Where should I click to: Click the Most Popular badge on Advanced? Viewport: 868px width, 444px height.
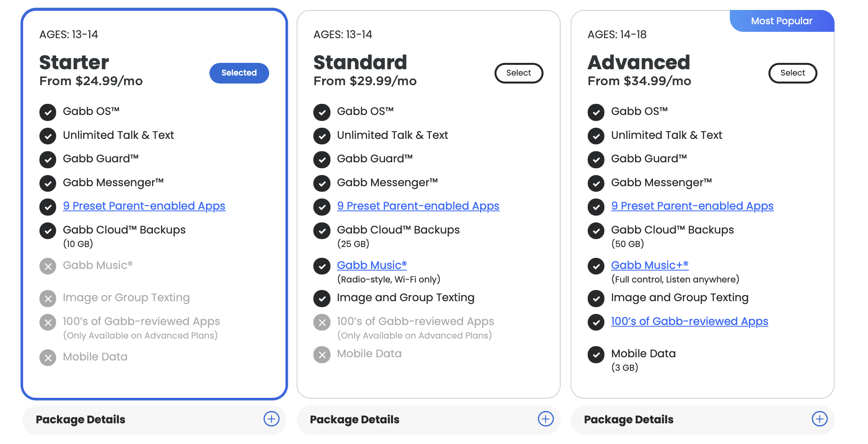coord(782,21)
